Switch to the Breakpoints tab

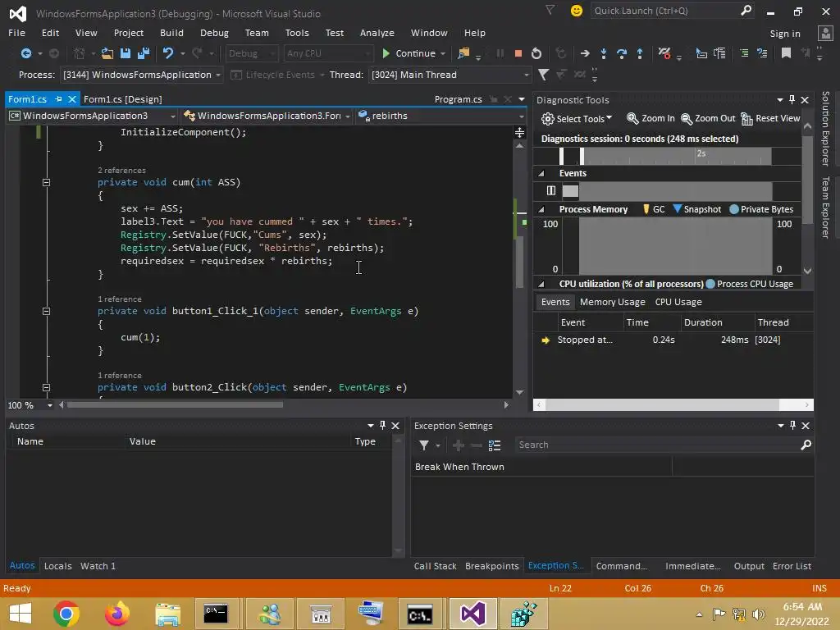click(x=492, y=566)
